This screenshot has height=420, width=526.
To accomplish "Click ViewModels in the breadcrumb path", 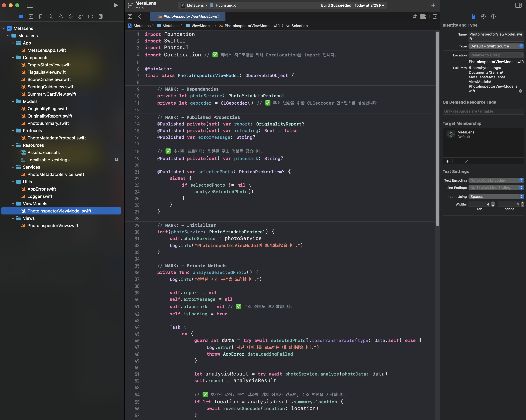I will coord(202,26).
